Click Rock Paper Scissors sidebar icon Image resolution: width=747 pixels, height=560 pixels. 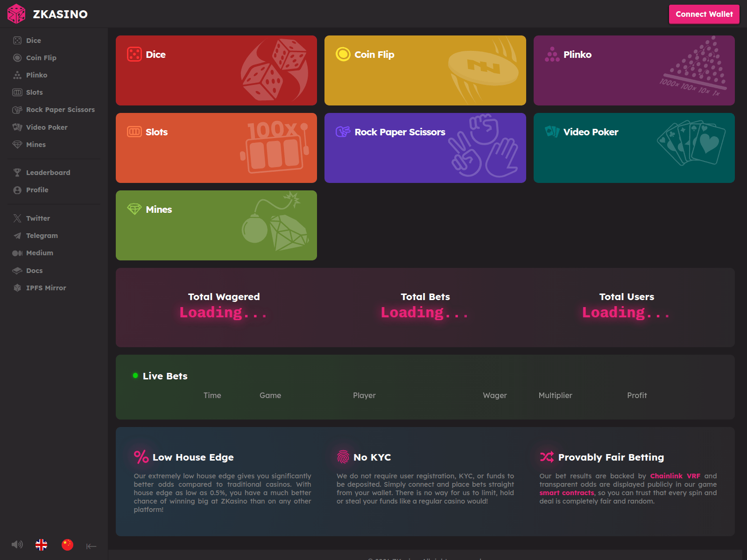pyautogui.click(x=17, y=110)
